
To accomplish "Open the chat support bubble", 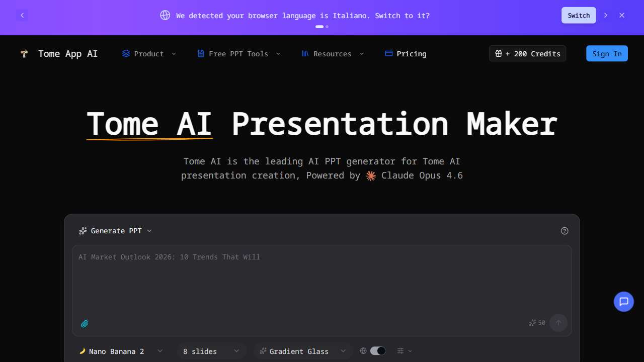I will 623,302.
